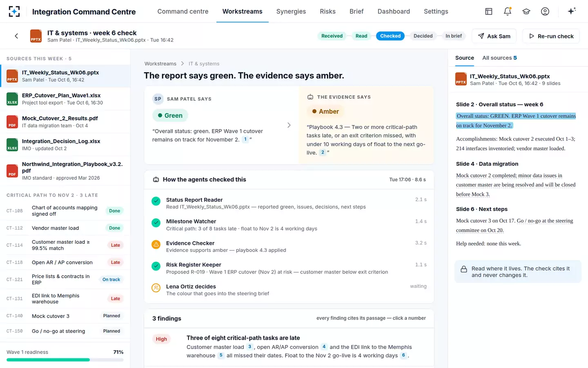The height and width of the screenshot is (368, 588).
Task: Open the user profile icon
Action: (x=545, y=11)
